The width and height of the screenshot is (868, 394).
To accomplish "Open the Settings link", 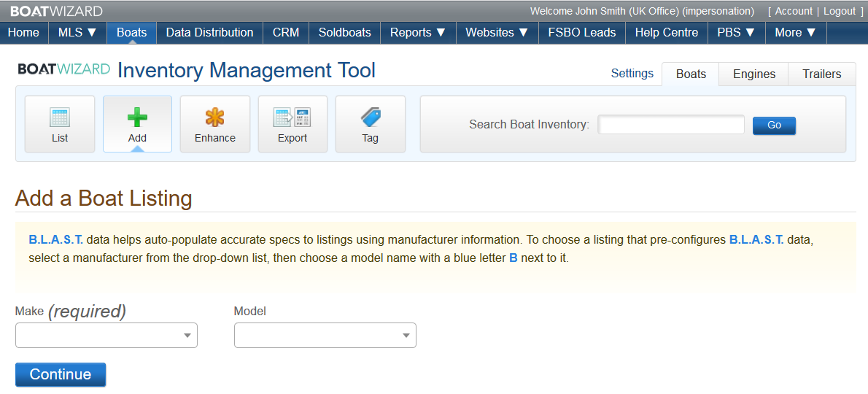I will click(x=632, y=74).
